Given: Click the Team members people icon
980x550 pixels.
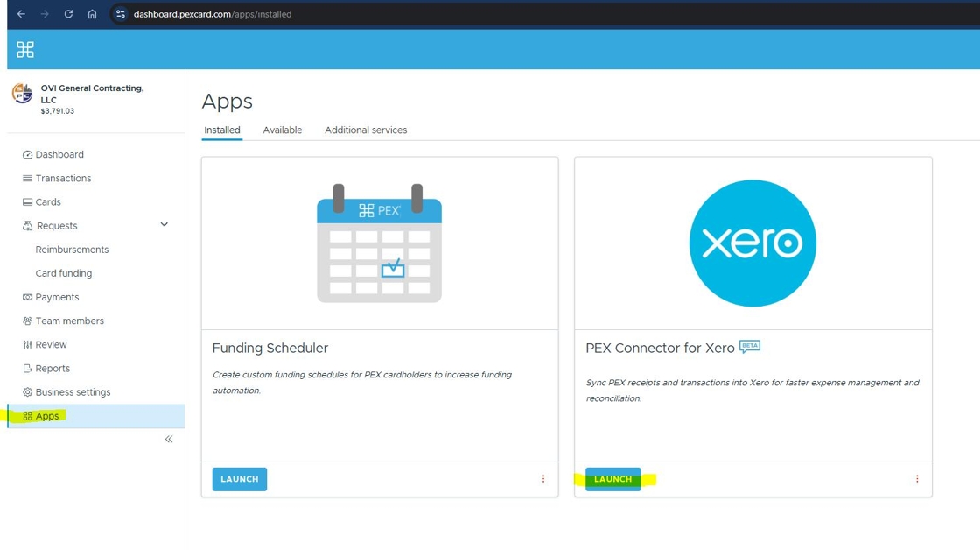Looking at the screenshot, I should tap(27, 321).
